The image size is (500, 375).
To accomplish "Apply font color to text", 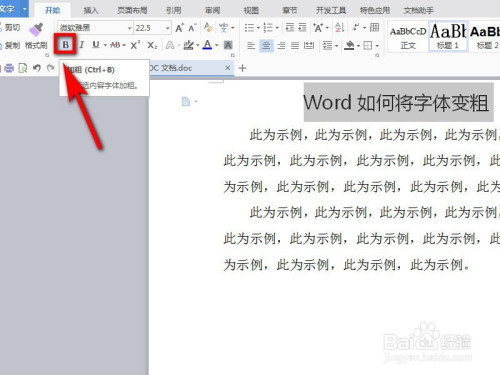I will pyautogui.click(x=208, y=45).
